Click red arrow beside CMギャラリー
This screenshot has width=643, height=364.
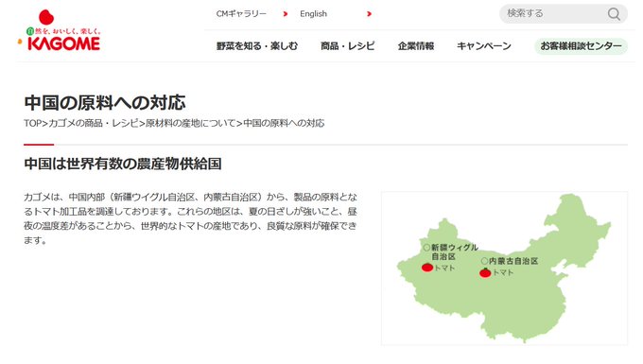(286, 14)
